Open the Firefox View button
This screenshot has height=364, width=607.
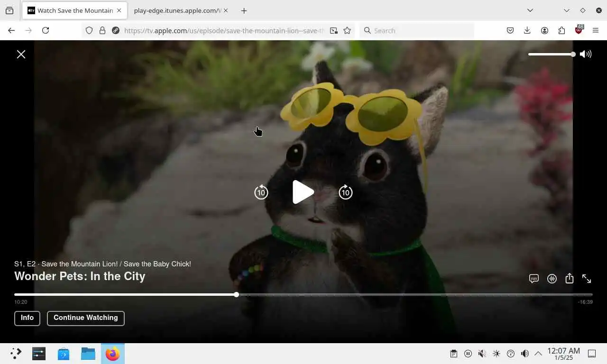tap(9, 10)
